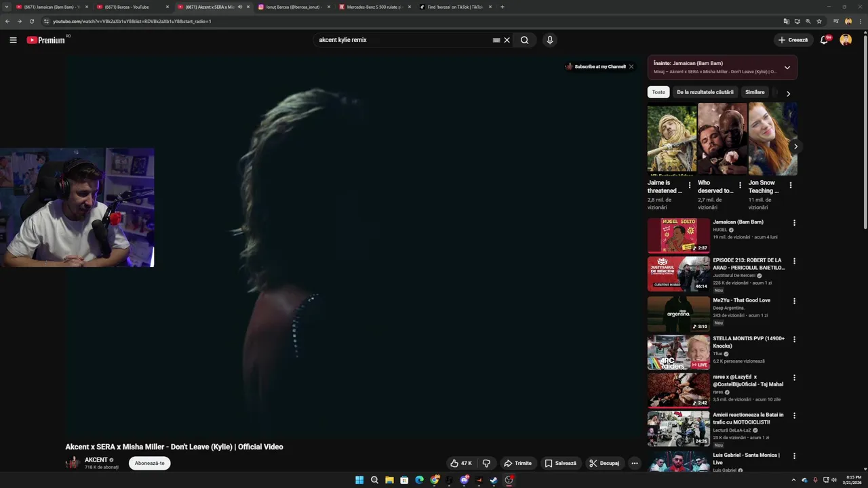This screenshot has height=488, width=868.
Task: Click the Salvează save button
Action: 560,464
